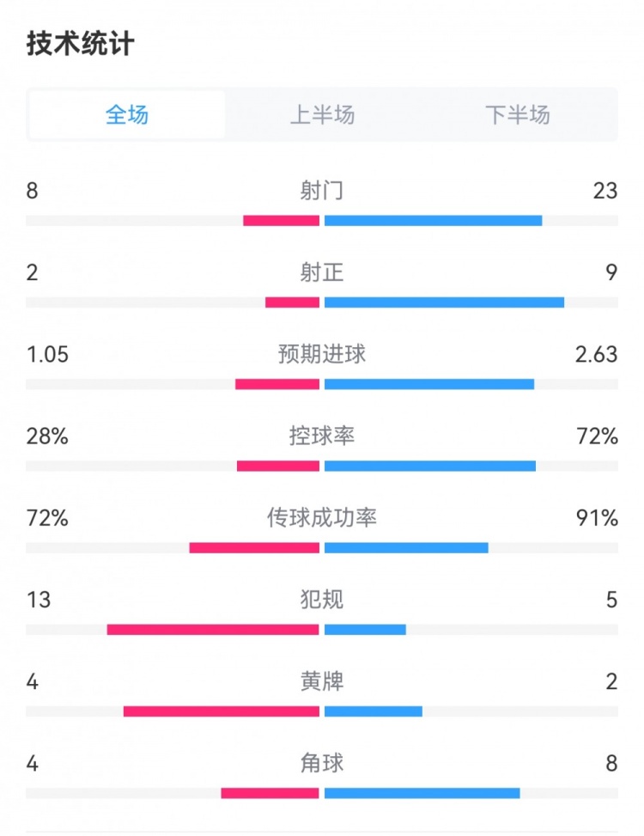Select the 预期进球 label
Image resolution: width=644 pixels, height=836 pixels.
tap(322, 354)
